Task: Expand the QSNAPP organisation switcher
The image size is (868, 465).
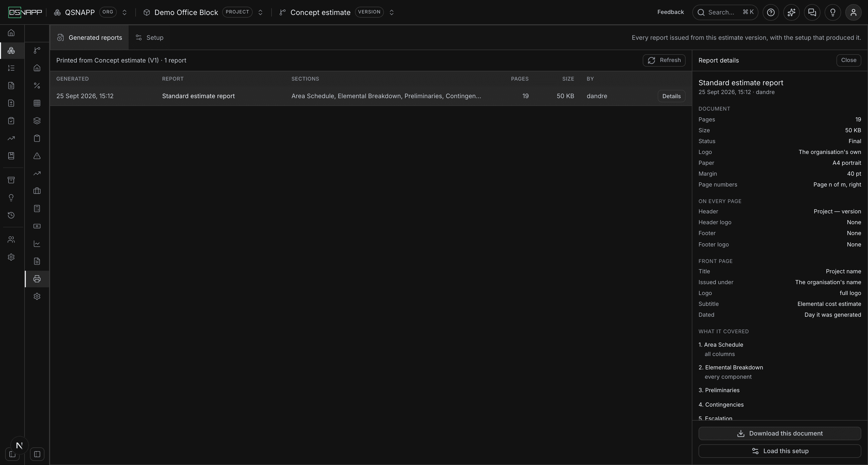Action: [124, 12]
